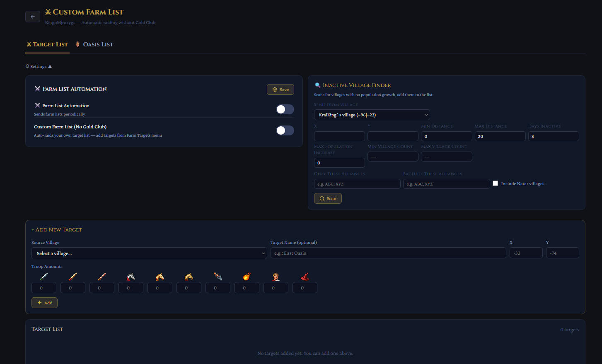
Task: Save farm list automation settings
Action: tap(280, 89)
